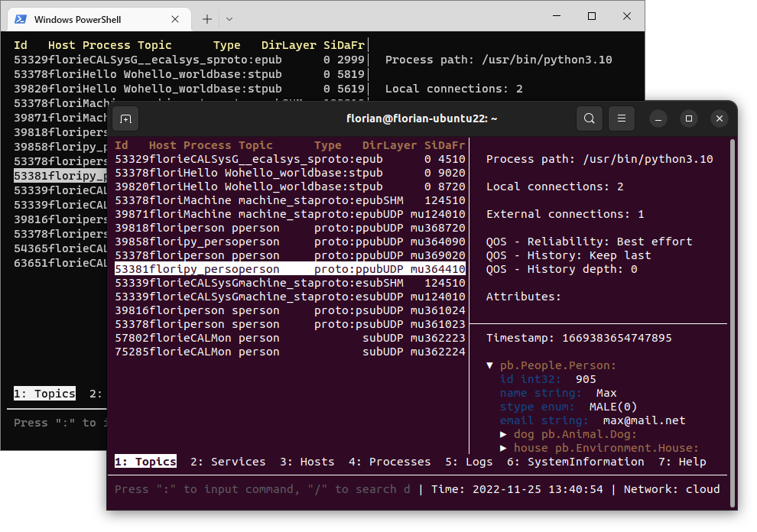Expand the dog pb.Animal.Dog node

(x=503, y=434)
